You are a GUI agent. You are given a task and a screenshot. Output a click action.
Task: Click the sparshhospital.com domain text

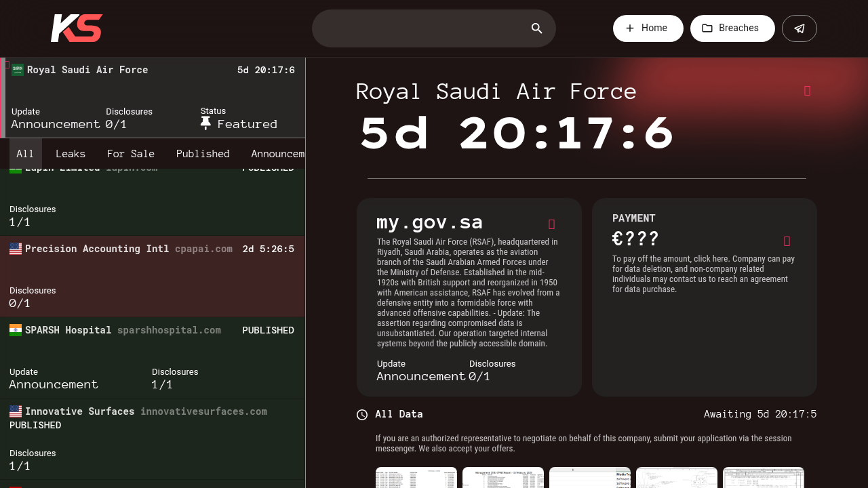click(x=169, y=330)
